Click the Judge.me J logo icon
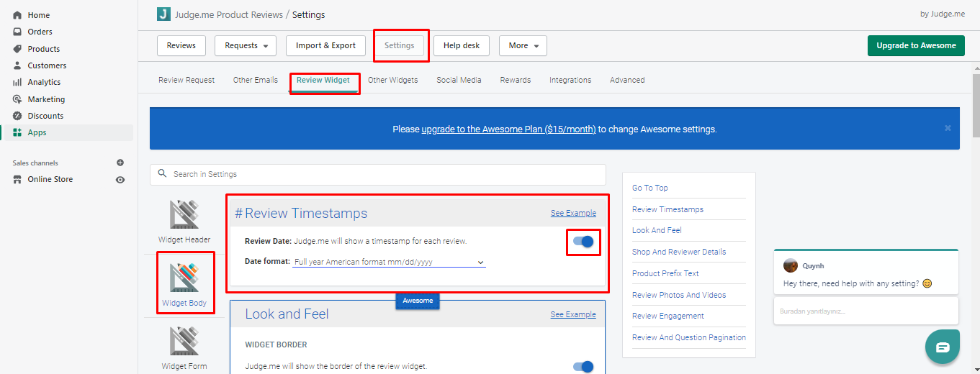Image resolution: width=980 pixels, height=374 pixels. pyautogui.click(x=164, y=14)
